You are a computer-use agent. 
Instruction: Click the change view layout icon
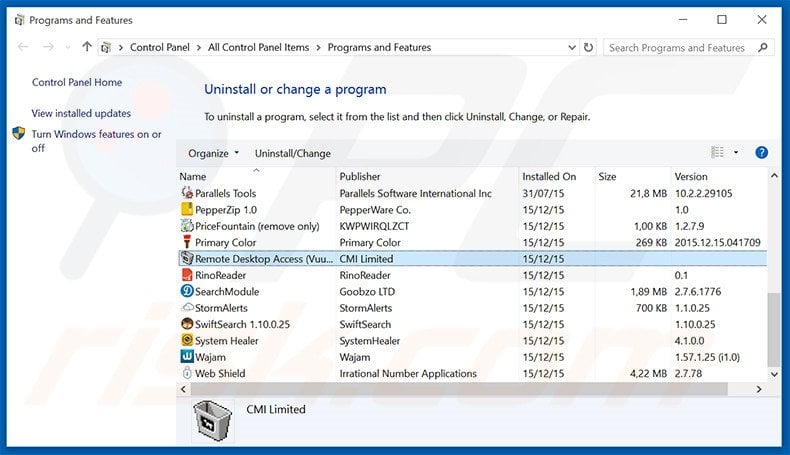(717, 152)
